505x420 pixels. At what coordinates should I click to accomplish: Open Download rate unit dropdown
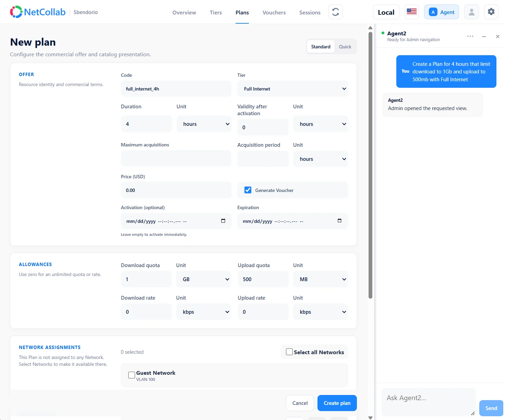pyautogui.click(x=204, y=312)
